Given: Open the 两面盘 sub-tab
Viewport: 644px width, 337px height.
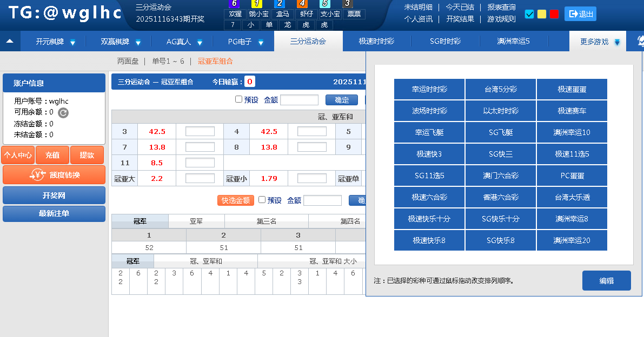Looking at the screenshot, I should pyautogui.click(x=128, y=62).
